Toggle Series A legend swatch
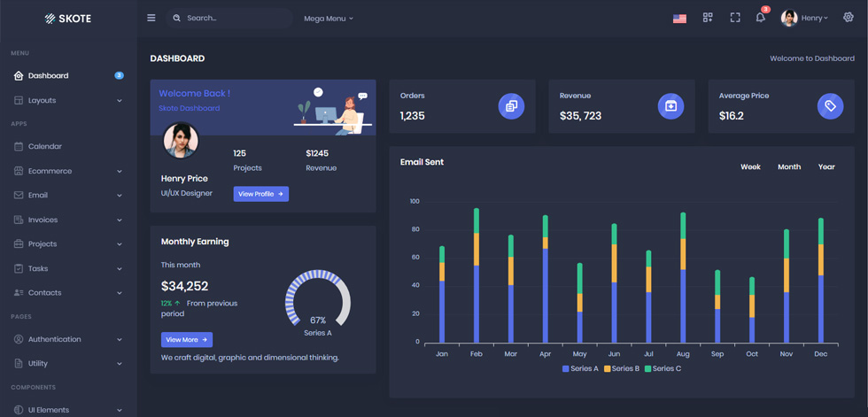The height and width of the screenshot is (417, 868). coord(566,368)
